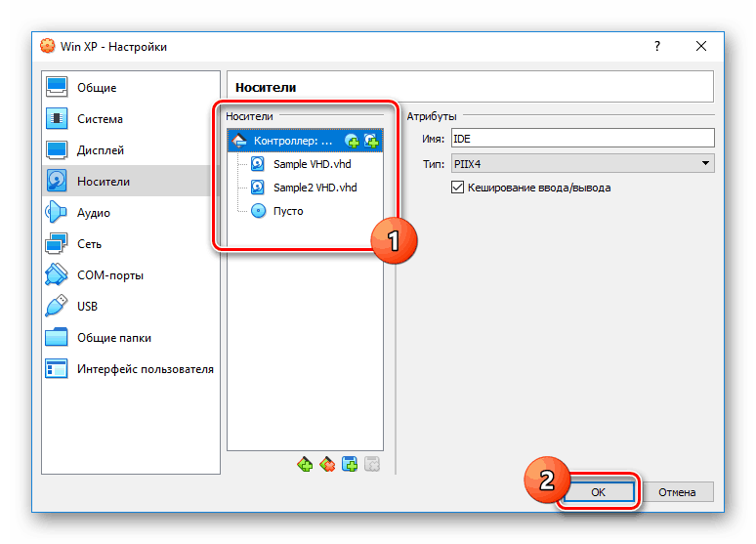Open the Дисплей settings section
This screenshot has height=544, width=756.
coord(130,150)
